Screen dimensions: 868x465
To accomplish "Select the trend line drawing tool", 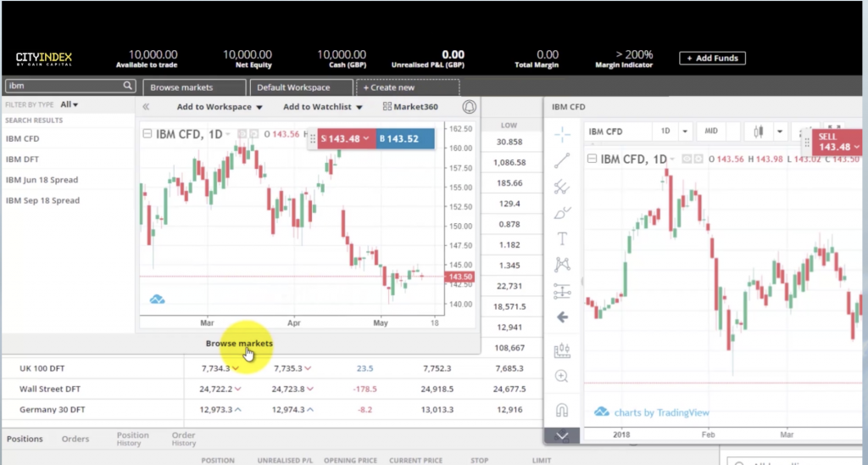I will [x=562, y=160].
